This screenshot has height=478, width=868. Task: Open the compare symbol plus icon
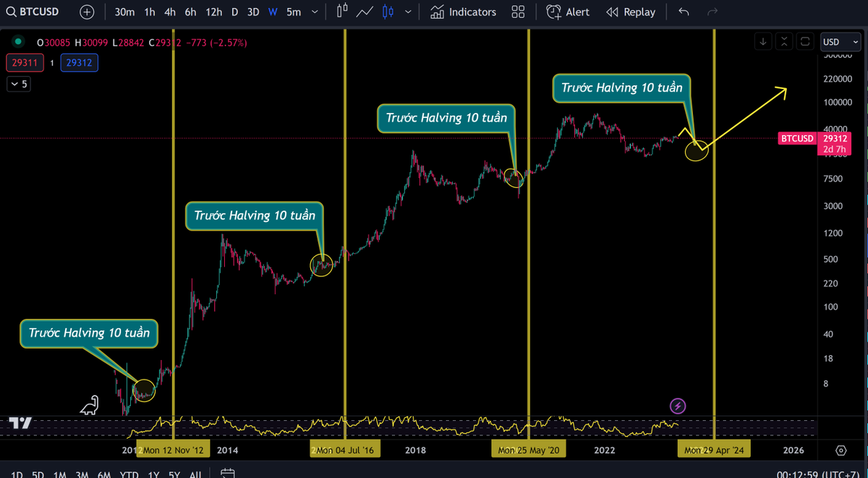pyautogui.click(x=86, y=12)
